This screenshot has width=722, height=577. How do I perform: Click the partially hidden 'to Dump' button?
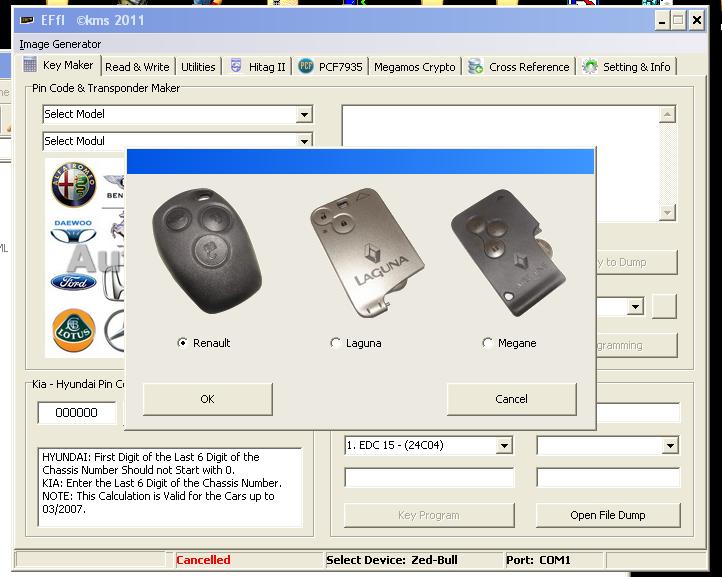[637, 262]
